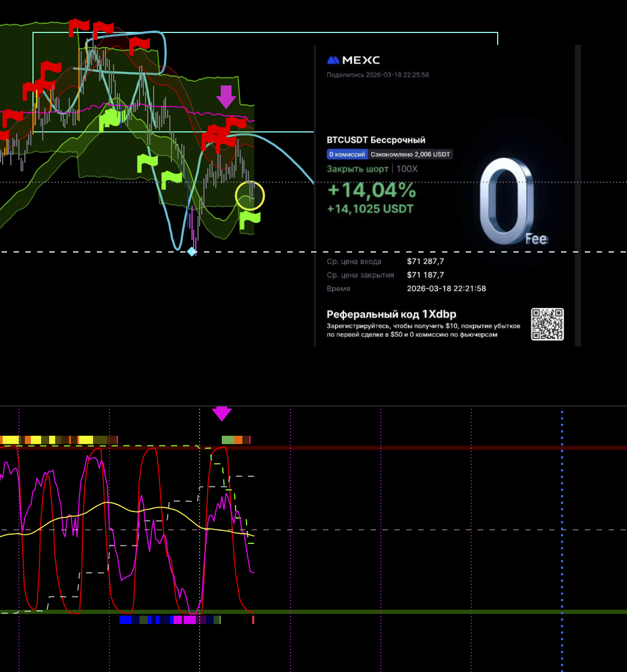The image size is (627, 672).
Task: Click the share timestamp under MEXC logo
Action: [x=378, y=75]
